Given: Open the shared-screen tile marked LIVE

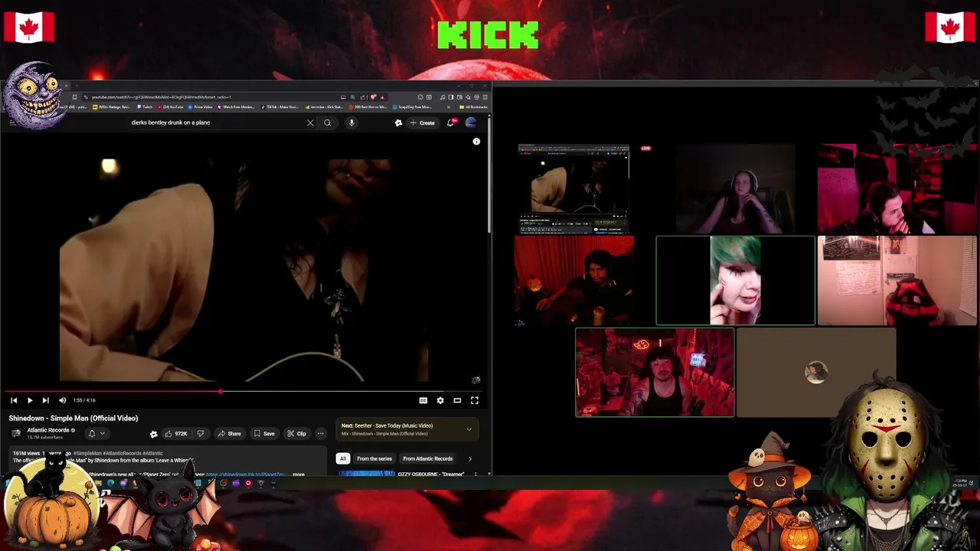Looking at the screenshot, I should tap(573, 188).
